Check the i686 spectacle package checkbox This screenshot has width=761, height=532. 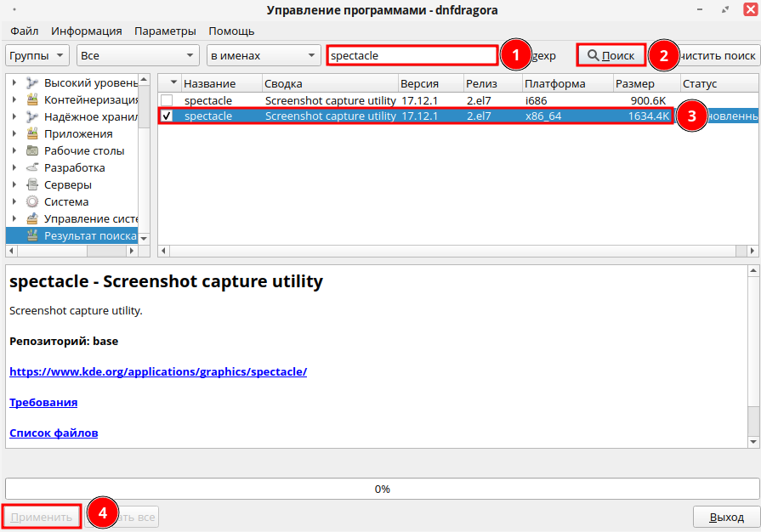pos(167,100)
